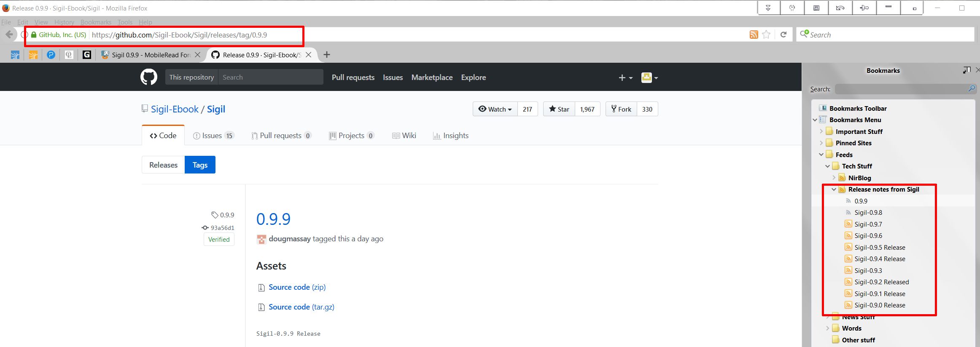Star the Sigil repository
Viewport: 980px width, 347px height.
(x=559, y=109)
